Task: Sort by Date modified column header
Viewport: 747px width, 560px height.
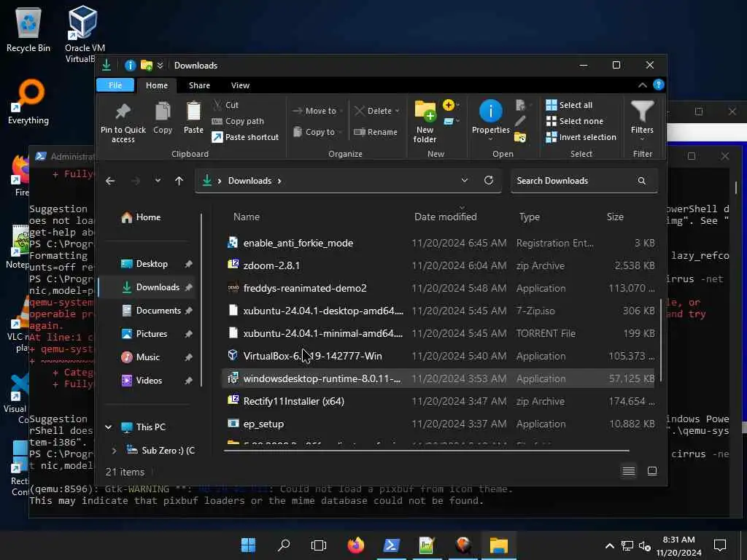Action: point(446,217)
